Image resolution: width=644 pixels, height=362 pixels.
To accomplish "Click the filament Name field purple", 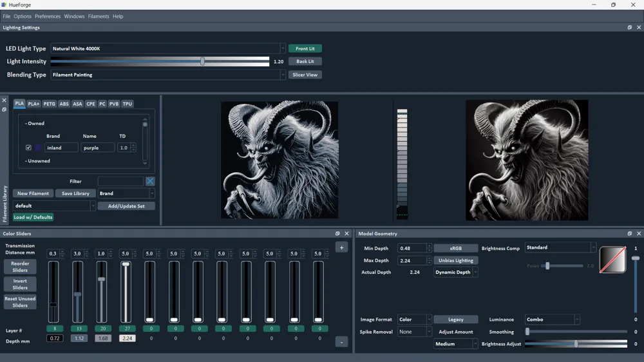I will coord(97,148).
